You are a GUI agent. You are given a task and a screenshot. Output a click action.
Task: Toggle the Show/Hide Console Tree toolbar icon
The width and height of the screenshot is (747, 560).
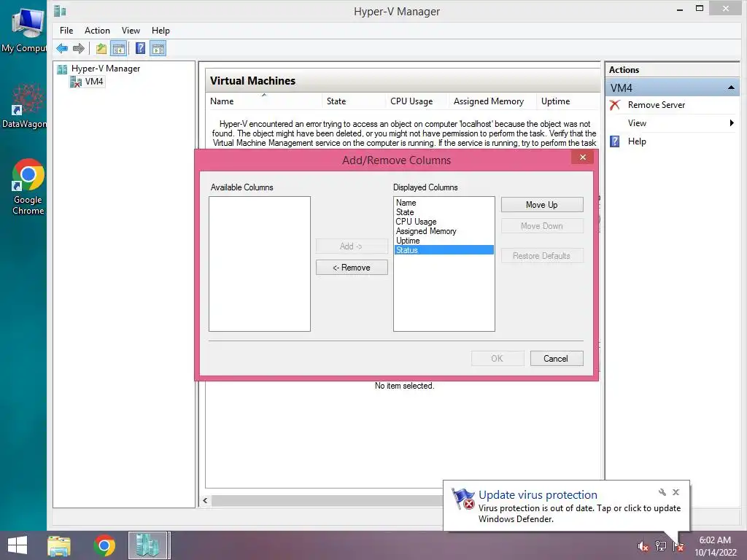(119, 49)
